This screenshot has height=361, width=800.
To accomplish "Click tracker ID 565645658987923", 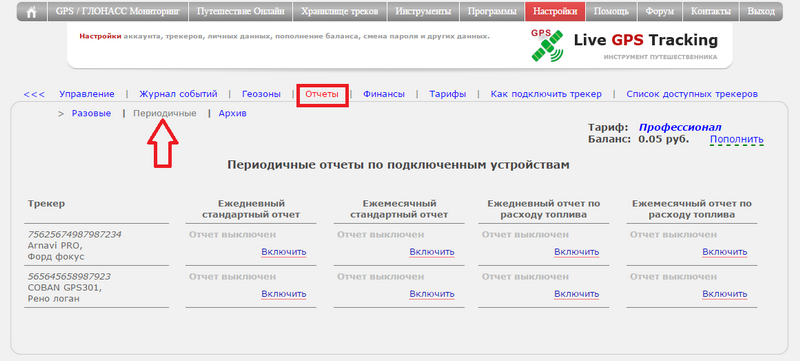I will click(69, 276).
